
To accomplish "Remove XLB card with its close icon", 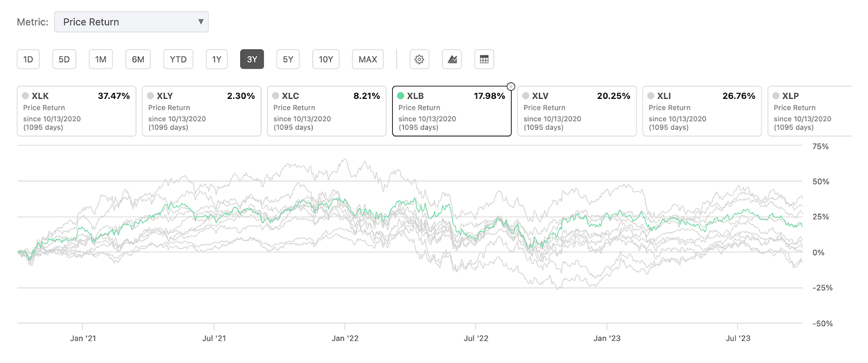I will coord(511,86).
